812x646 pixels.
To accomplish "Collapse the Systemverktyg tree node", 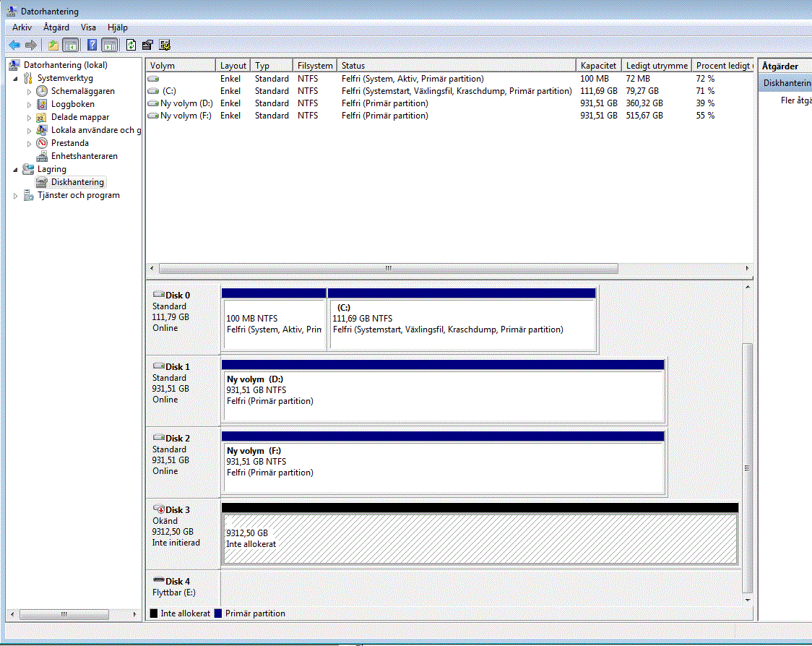I will pyautogui.click(x=16, y=79).
